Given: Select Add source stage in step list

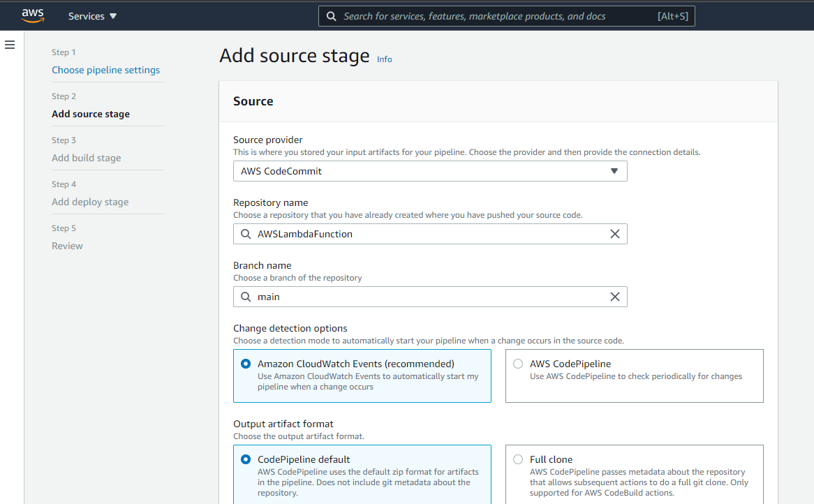Looking at the screenshot, I should tap(91, 114).
